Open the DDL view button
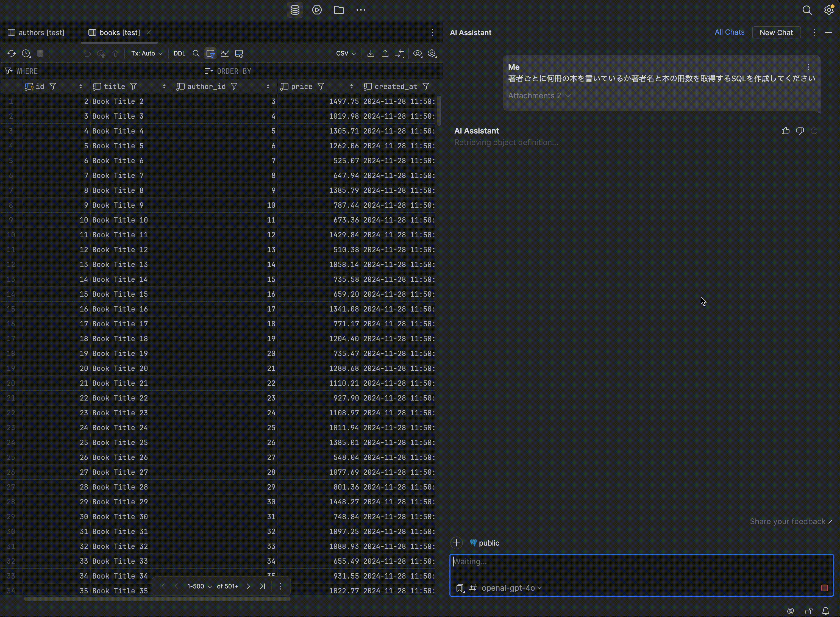 pyautogui.click(x=179, y=53)
